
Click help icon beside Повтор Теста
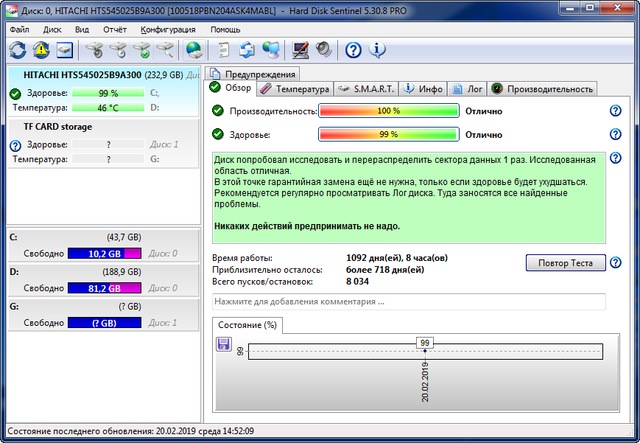pyautogui.click(x=616, y=263)
